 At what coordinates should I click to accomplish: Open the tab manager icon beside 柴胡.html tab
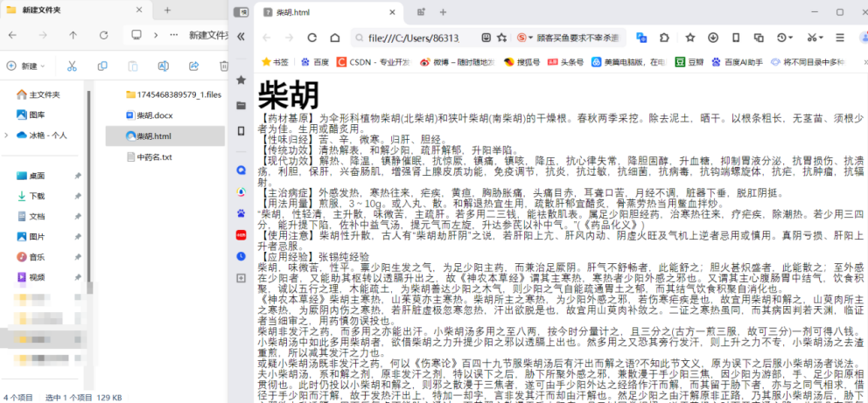click(x=421, y=12)
